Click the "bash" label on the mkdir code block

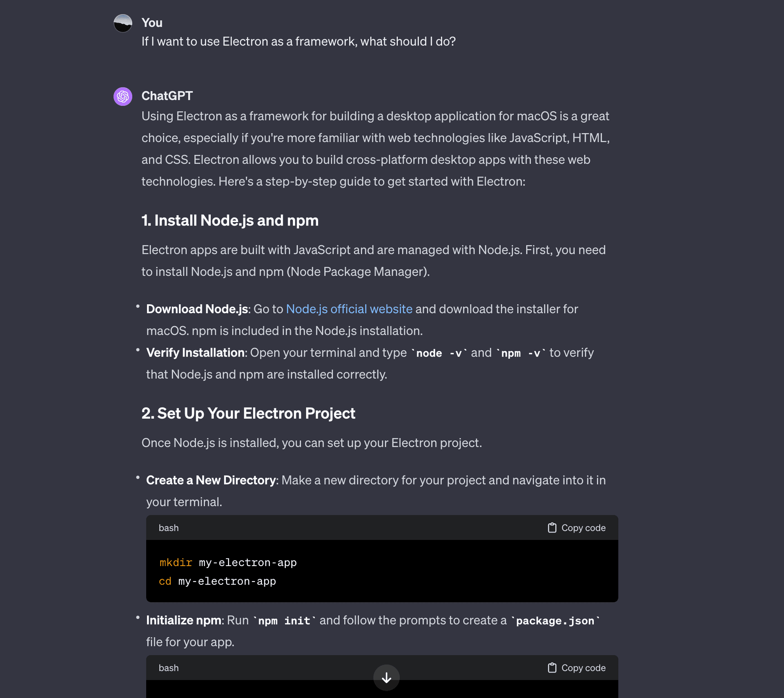[x=169, y=528]
